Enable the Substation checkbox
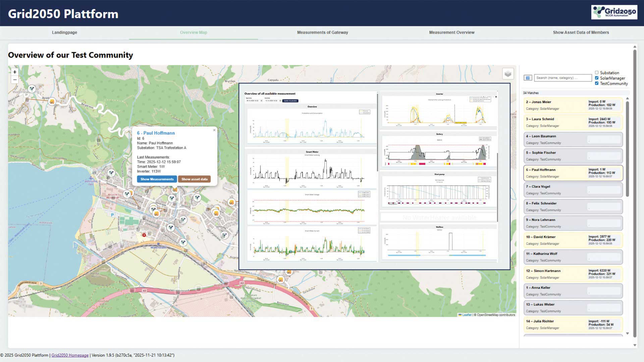 point(597,73)
